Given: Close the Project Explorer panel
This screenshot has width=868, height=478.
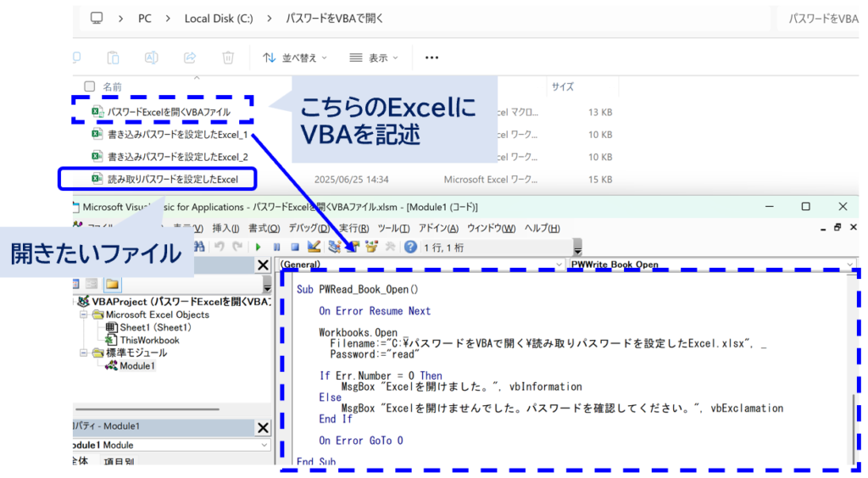Looking at the screenshot, I should [264, 265].
